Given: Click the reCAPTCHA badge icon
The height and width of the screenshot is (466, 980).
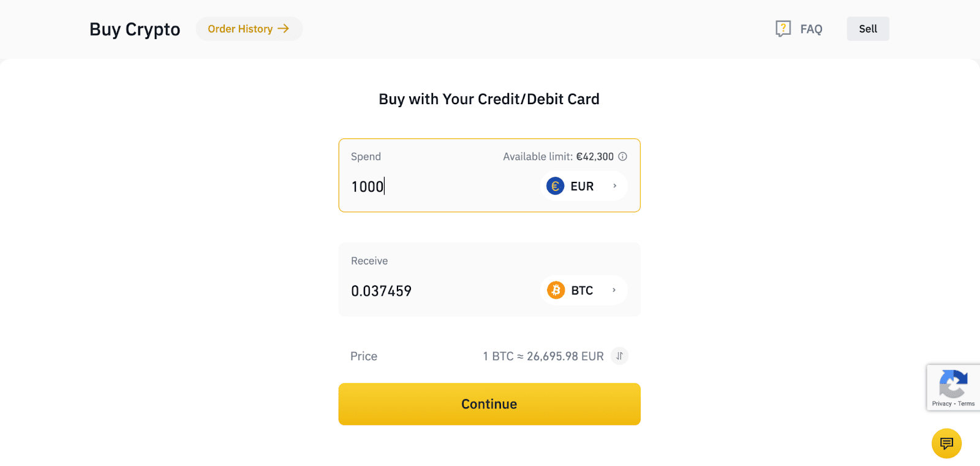Looking at the screenshot, I should pos(954,384).
